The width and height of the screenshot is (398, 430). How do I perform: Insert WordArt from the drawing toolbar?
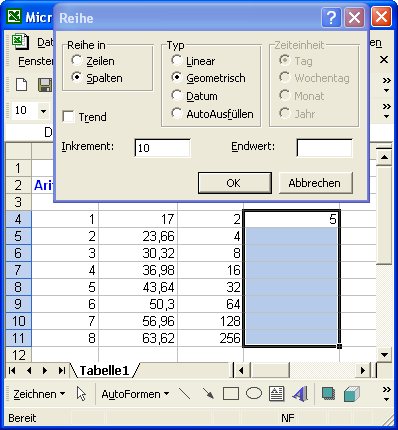[x=300, y=394]
